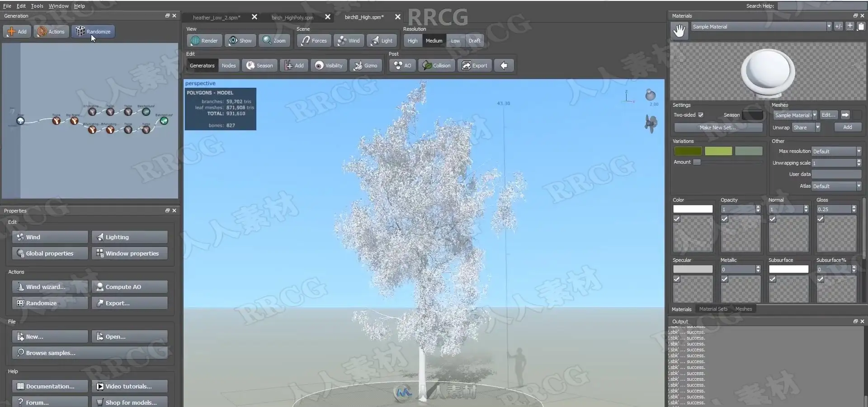868x407 pixels.
Task: Click the light sphere icon in viewport
Action: coord(651,95)
